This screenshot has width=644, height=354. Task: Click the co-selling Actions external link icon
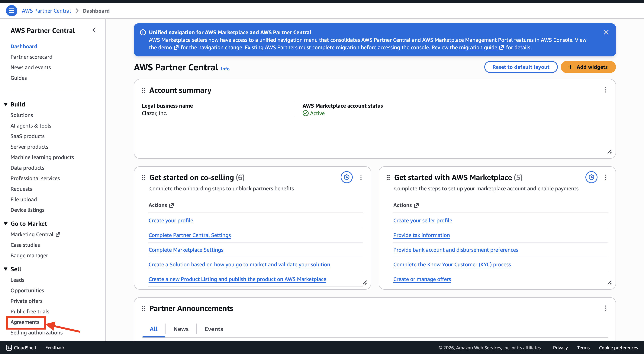tap(172, 205)
